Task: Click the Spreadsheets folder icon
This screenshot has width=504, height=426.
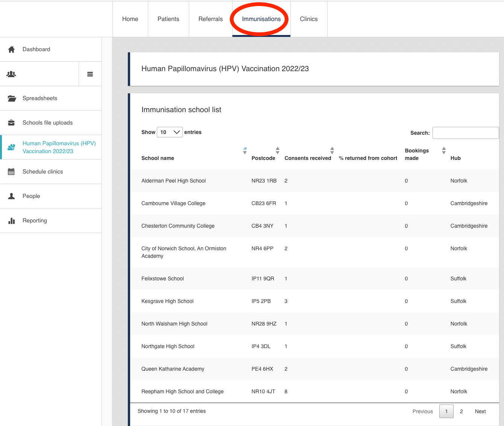Action: tap(12, 99)
